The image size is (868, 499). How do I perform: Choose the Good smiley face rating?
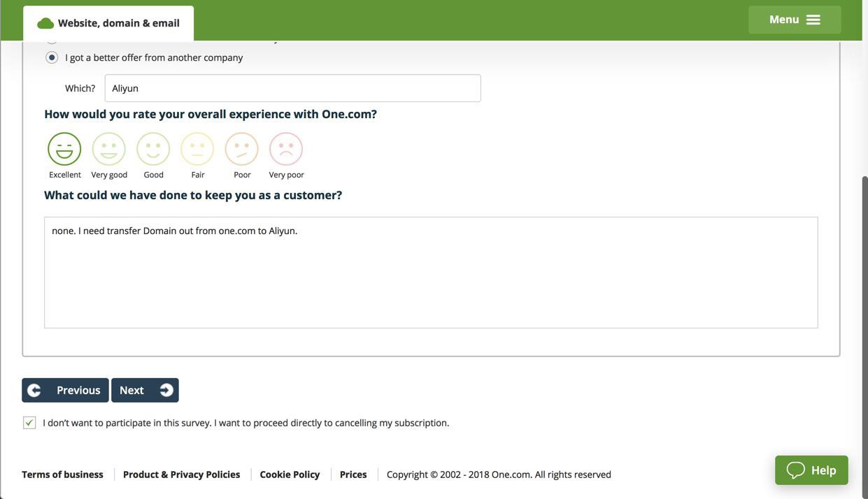point(153,149)
